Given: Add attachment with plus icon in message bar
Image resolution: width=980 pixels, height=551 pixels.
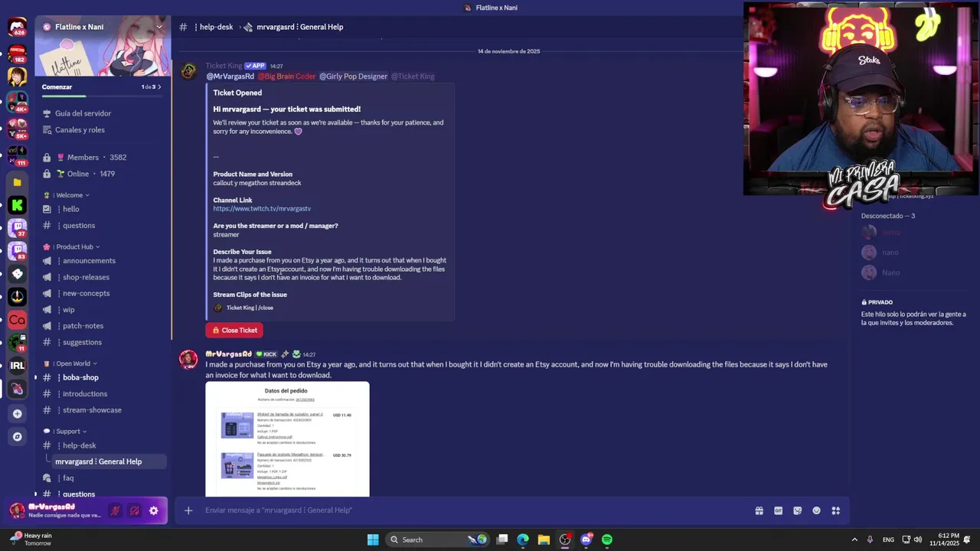Looking at the screenshot, I should [188, 510].
